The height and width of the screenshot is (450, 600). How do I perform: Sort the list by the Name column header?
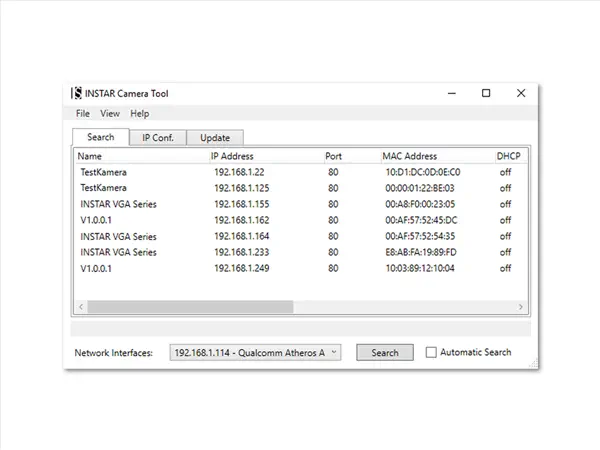(90, 156)
